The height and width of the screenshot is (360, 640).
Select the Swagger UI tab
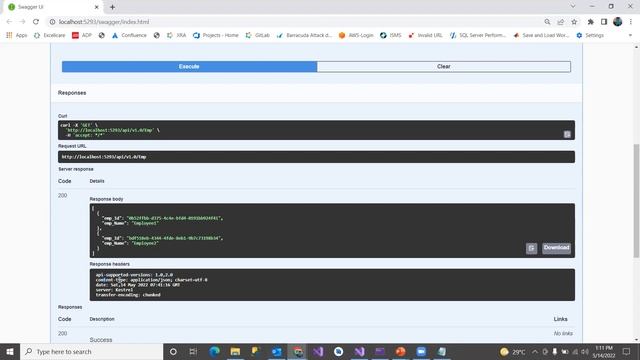(x=53, y=7)
